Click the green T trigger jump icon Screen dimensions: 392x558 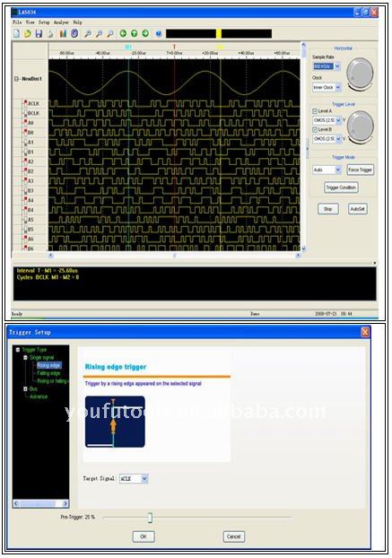[x=135, y=33]
